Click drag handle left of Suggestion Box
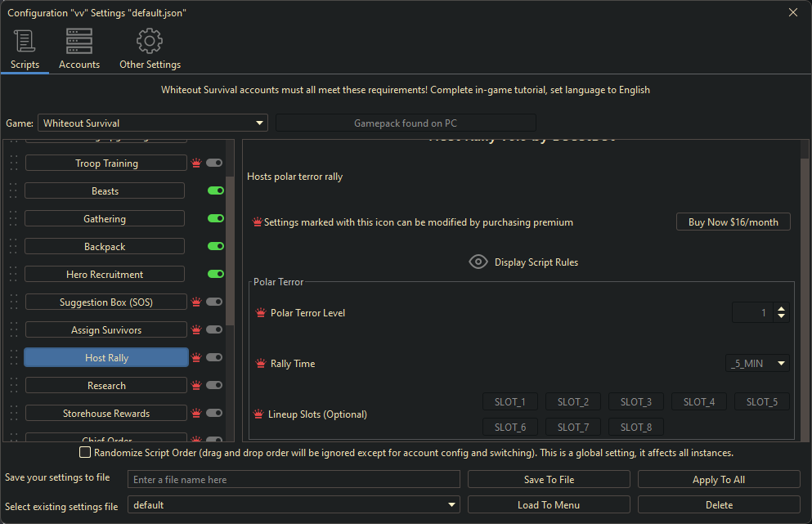Image resolution: width=812 pixels, height=524 pixels. [13, 302]
